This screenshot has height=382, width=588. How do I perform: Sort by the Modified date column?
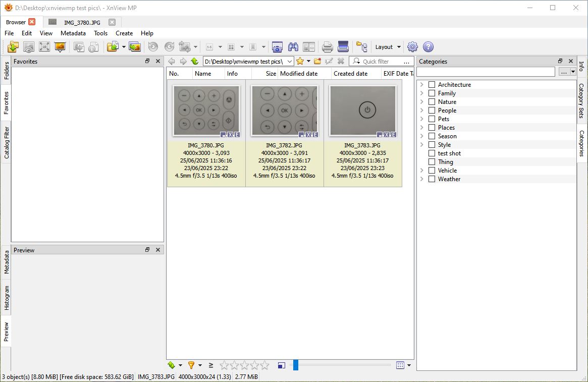[304, 74]
